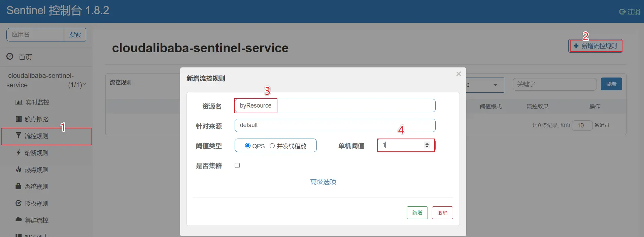Click the 针对来源 field containing default
644x237 pixels.
335,125
